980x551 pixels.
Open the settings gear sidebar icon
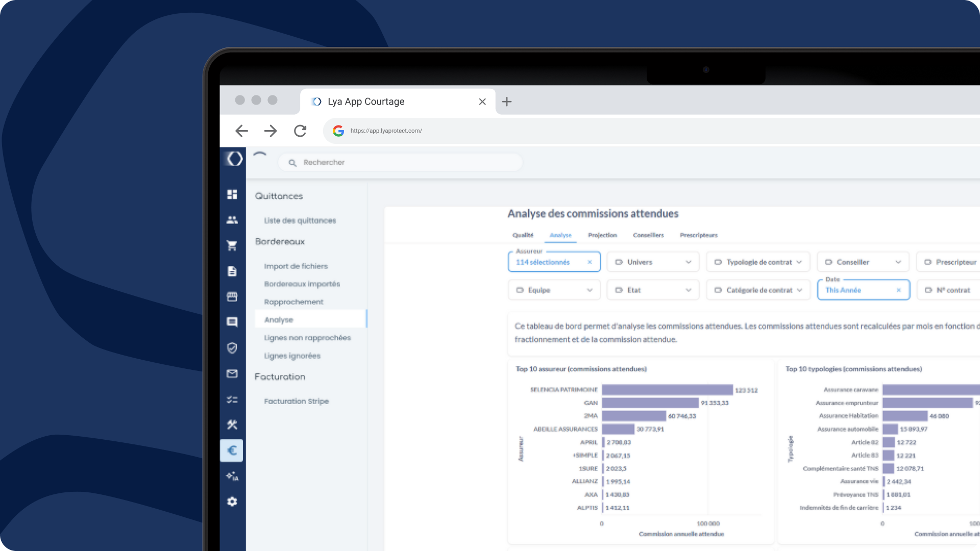tap(232, 502)
